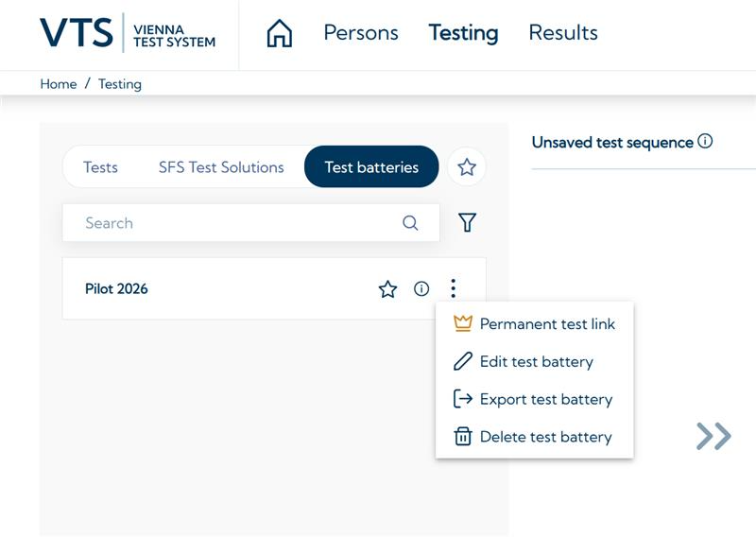Open the Home page via house icon
This screenshot has width=756, height=537.
pos(279,33)
